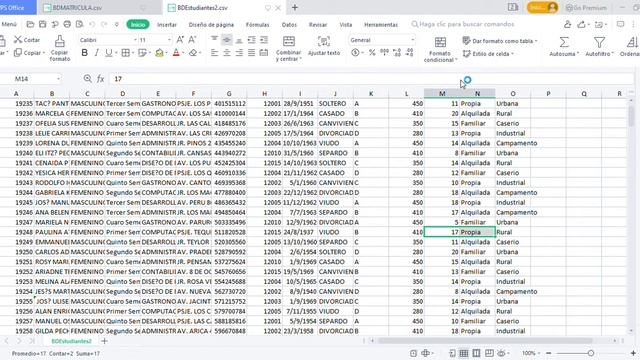Increase indent in the cell
The height and width of the screenshot is (360, 640).
click(x=264, y=40)
